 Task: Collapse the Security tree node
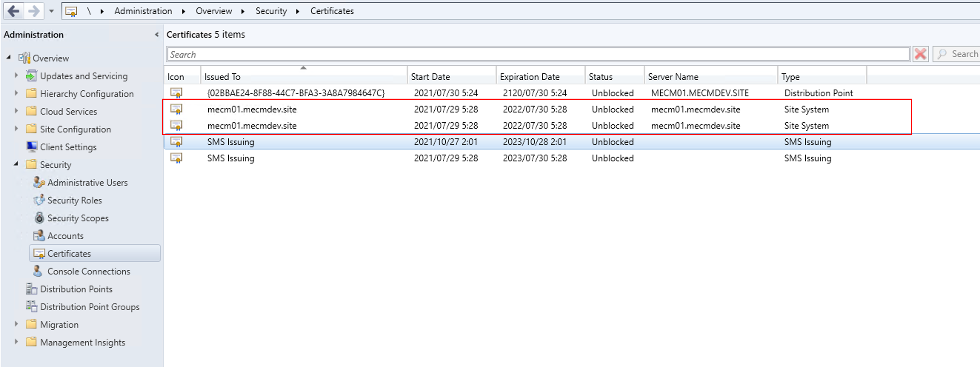click(x=16, y=164)
